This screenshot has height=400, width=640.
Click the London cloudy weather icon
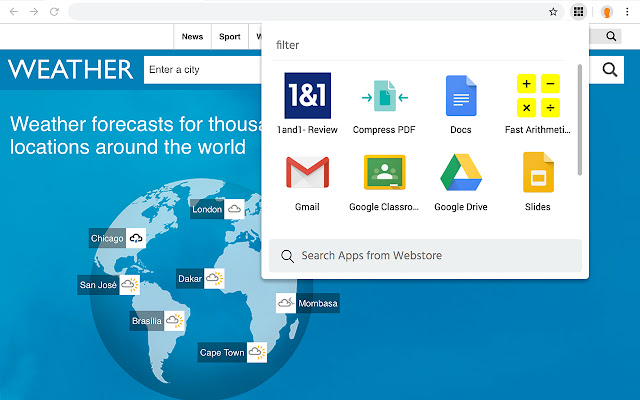pos(234,209)
